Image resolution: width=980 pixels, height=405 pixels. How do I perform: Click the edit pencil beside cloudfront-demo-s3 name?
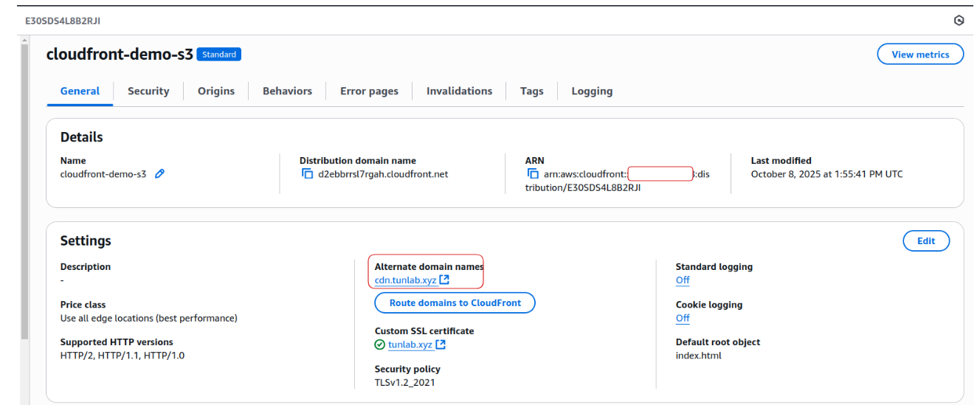[x=159, y=174]
